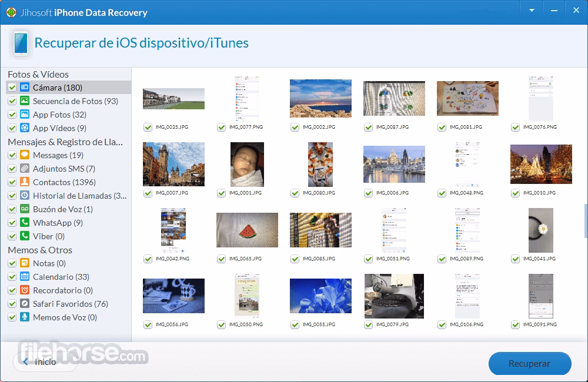Open the Contactos category icon
Viewport: 588px width, 382px height.
[x=25, y=182]
